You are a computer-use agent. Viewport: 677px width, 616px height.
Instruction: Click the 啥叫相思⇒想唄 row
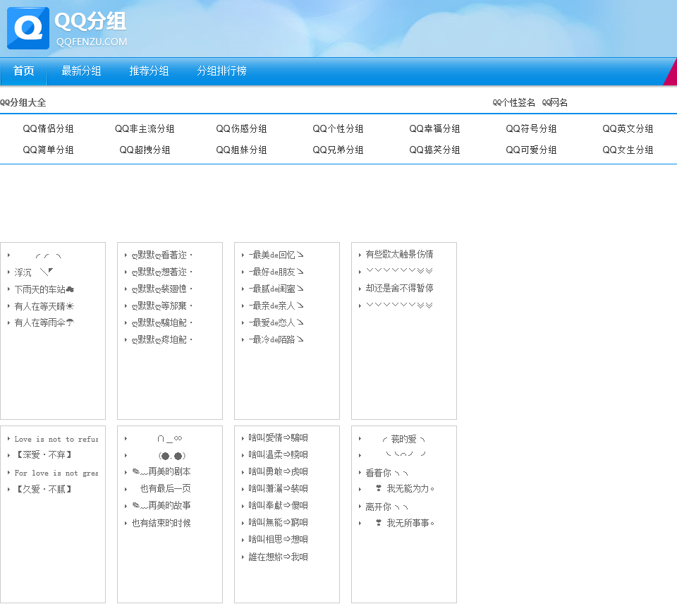pos(278,539)
